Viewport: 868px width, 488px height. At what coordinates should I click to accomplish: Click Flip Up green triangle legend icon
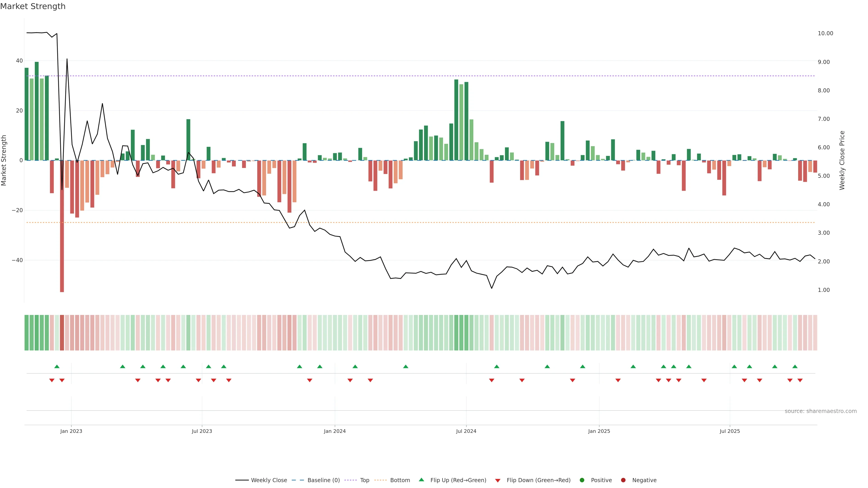421,480
